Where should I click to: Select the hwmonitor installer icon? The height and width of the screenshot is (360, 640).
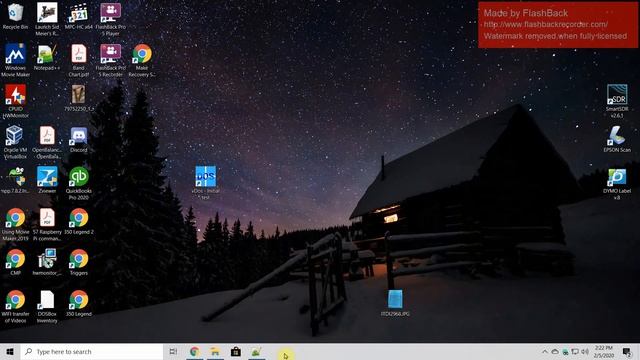[47, 262]
